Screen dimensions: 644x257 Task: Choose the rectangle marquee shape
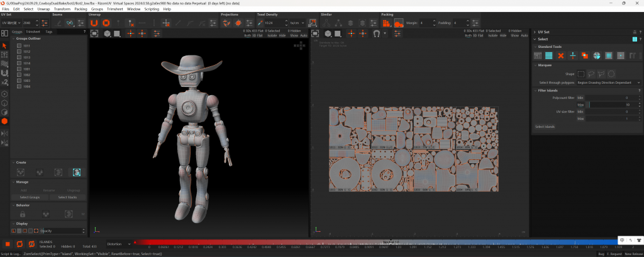point(581,73)
